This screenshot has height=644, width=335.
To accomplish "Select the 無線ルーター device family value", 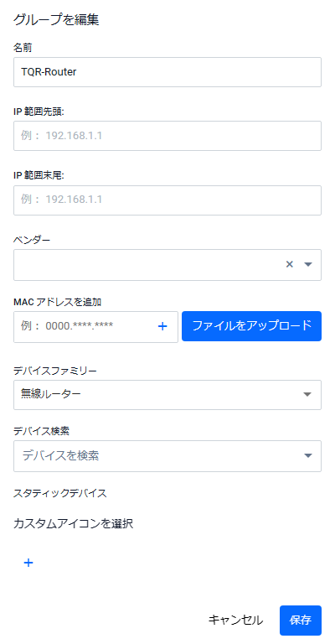I will [51, 394].
